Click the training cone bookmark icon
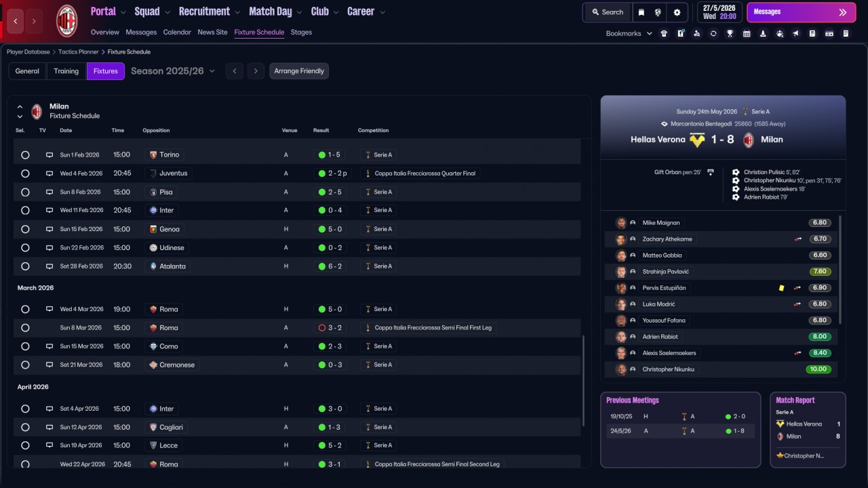 [x=763, y=33]
